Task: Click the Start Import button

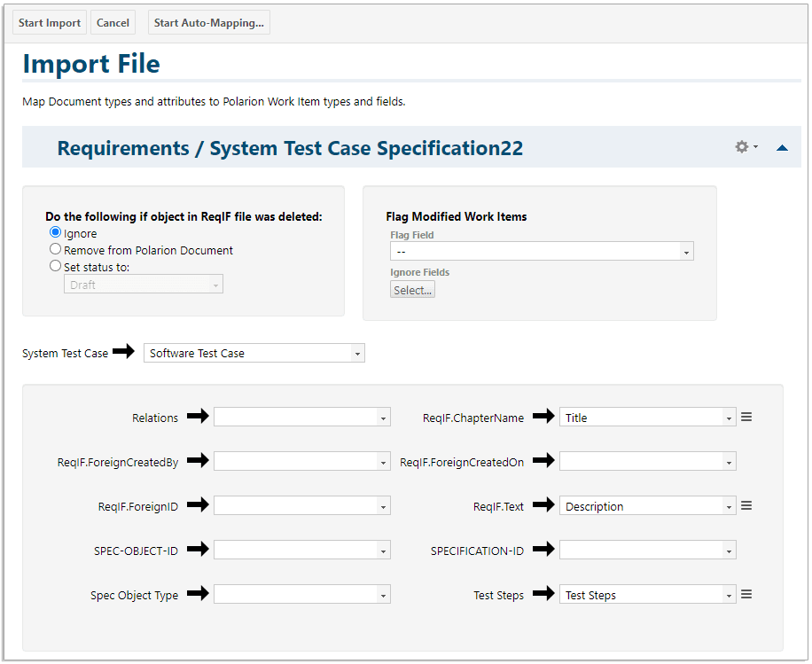Action: point(50,23)
